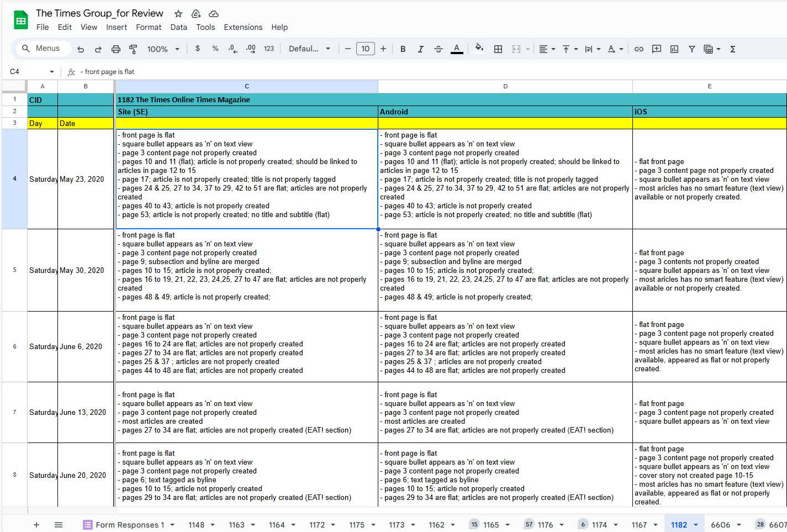This screenshot has width=787, height=532.
Task: Open the File menu
Action: (43, 27)
